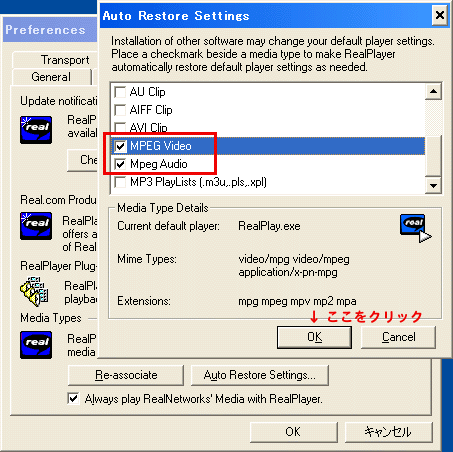The image size is (453, 452).
Task: Uncheck the Mpeg Audio checkbox
Action: 120,164
